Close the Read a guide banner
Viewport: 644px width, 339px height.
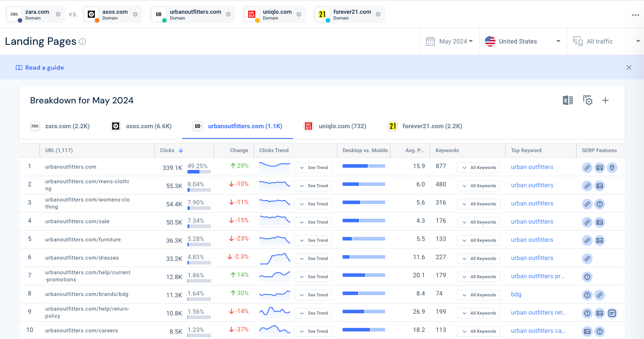tap(629, 67)
